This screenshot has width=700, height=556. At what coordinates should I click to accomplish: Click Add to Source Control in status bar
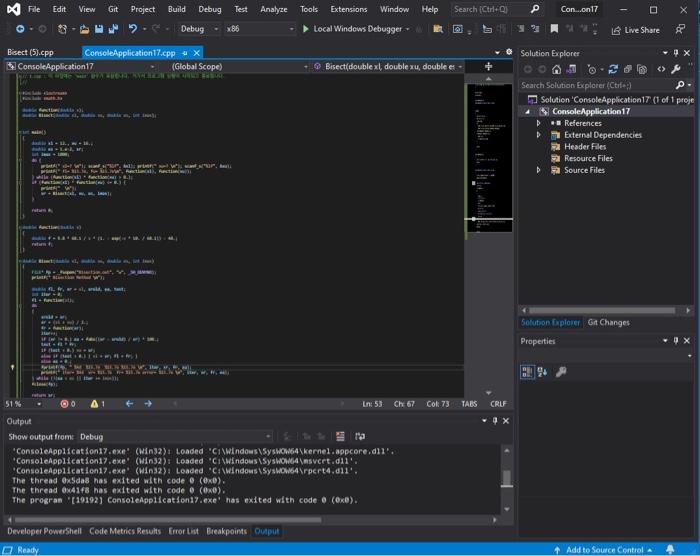pos(603,550)
